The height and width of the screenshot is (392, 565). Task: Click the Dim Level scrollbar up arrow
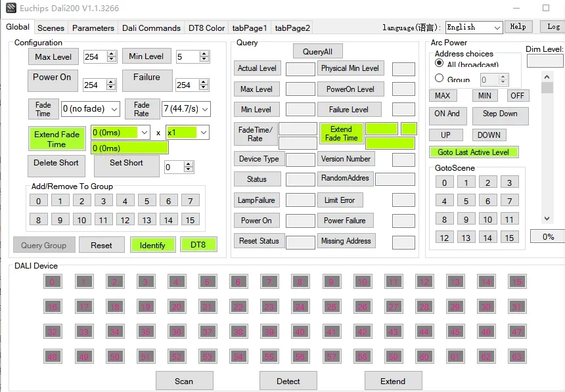pyautogui.click(x=547, y=76)
